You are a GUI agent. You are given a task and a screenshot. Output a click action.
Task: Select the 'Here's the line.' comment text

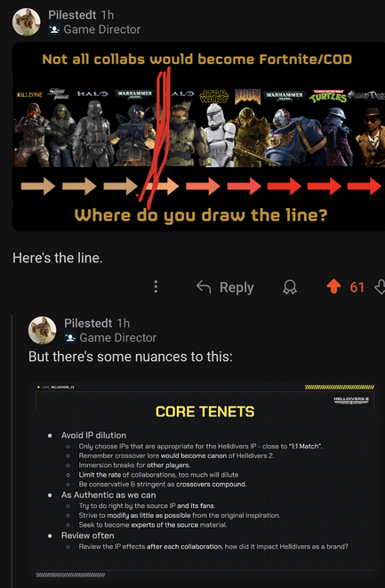(x=58, y=258)
